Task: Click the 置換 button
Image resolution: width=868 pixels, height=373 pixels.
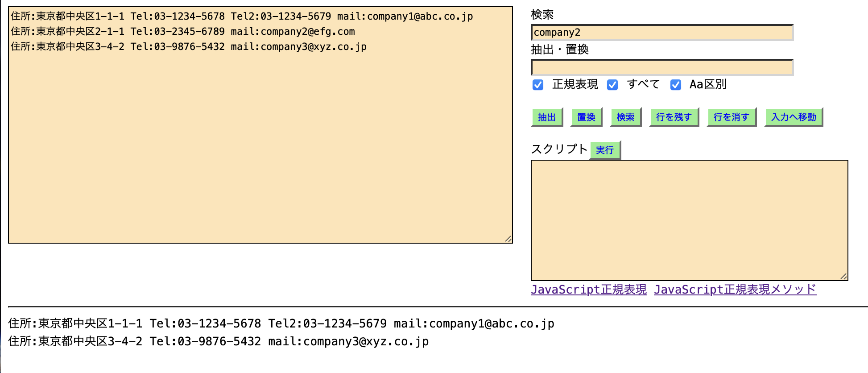Action: pos(586,117)
